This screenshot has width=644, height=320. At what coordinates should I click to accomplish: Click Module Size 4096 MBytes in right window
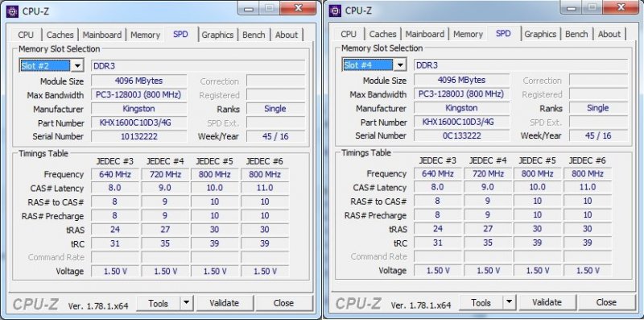point(461,81)
